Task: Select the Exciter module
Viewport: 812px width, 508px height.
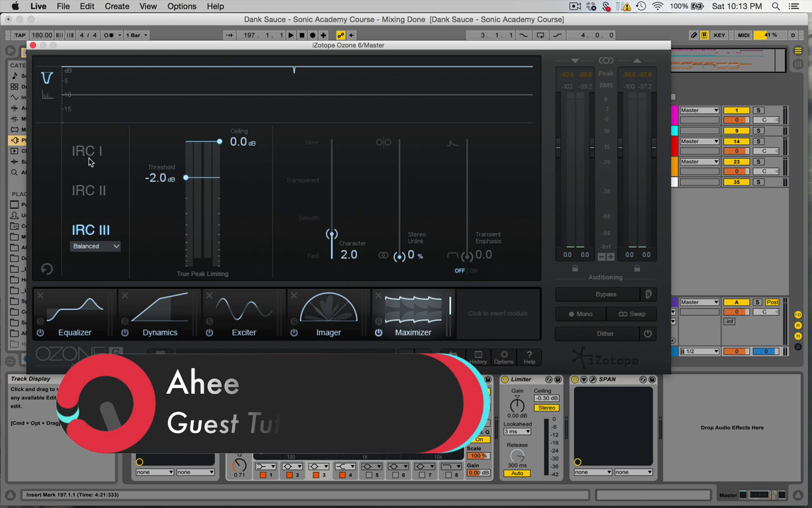Action: point(244,314)
